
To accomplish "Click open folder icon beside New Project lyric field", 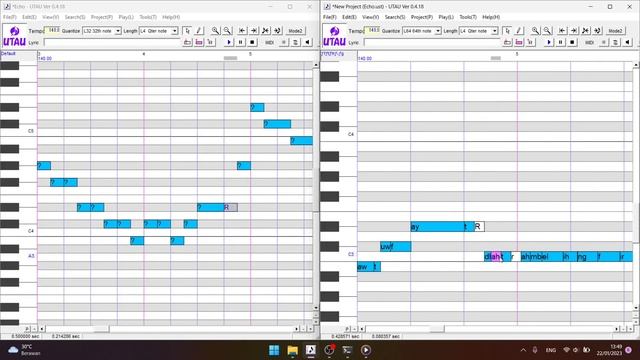I will point(507,42).
